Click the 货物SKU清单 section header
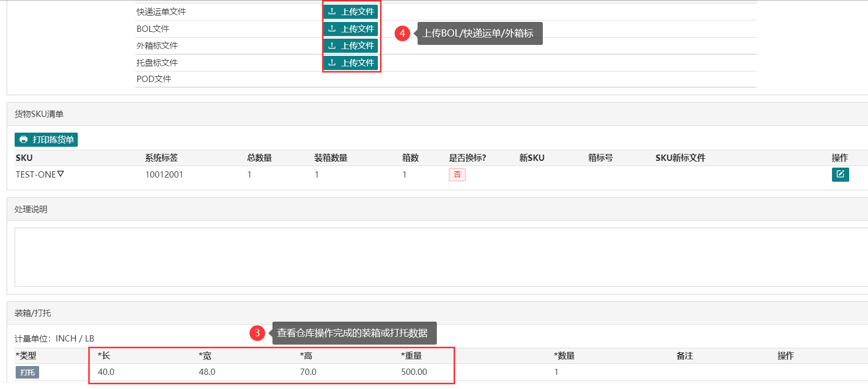Image resolution: width=868 pixels, height=389 pixels. coord(39,114)
